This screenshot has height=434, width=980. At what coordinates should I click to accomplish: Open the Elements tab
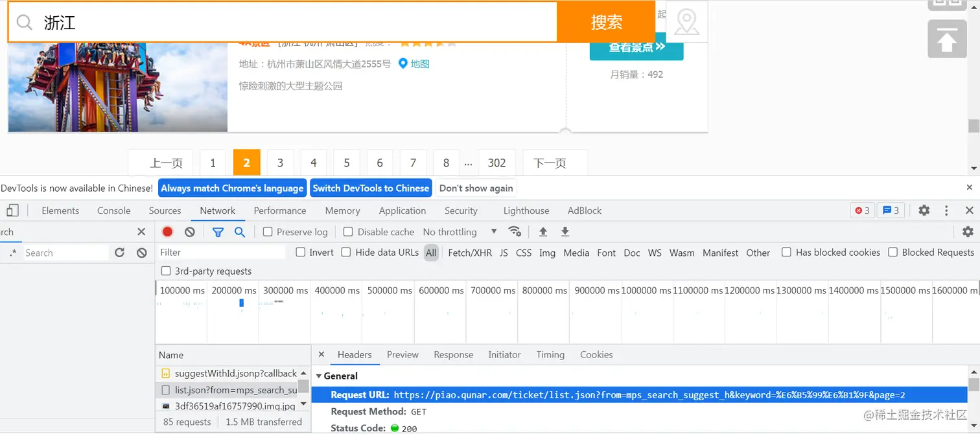[x=60, y=211]
